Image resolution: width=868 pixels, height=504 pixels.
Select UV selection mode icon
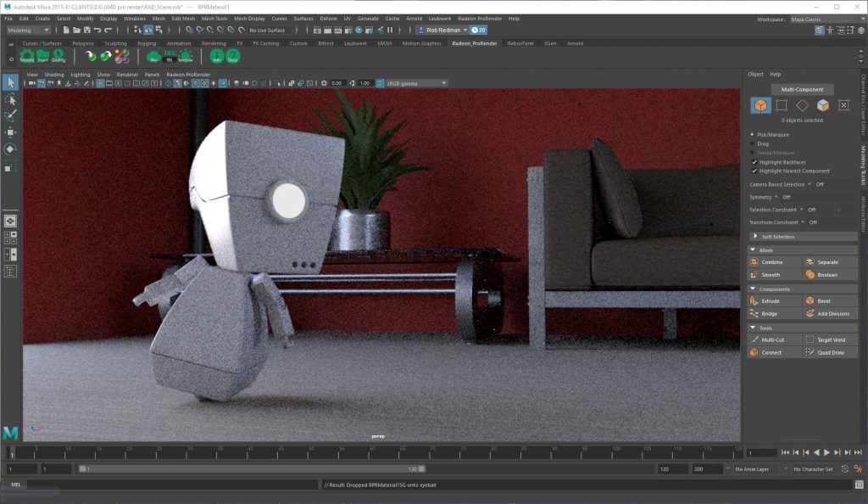843,105
